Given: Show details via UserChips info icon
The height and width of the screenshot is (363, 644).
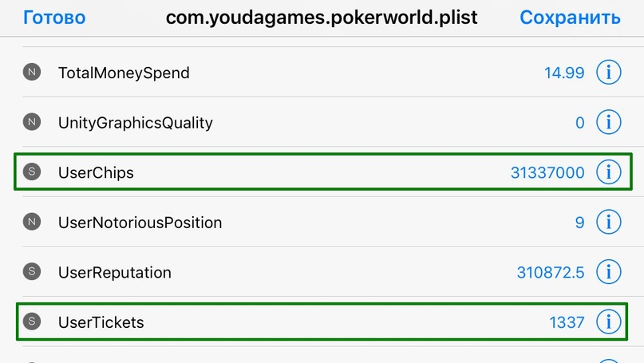Looking at the screenshot, I should 609,172.
